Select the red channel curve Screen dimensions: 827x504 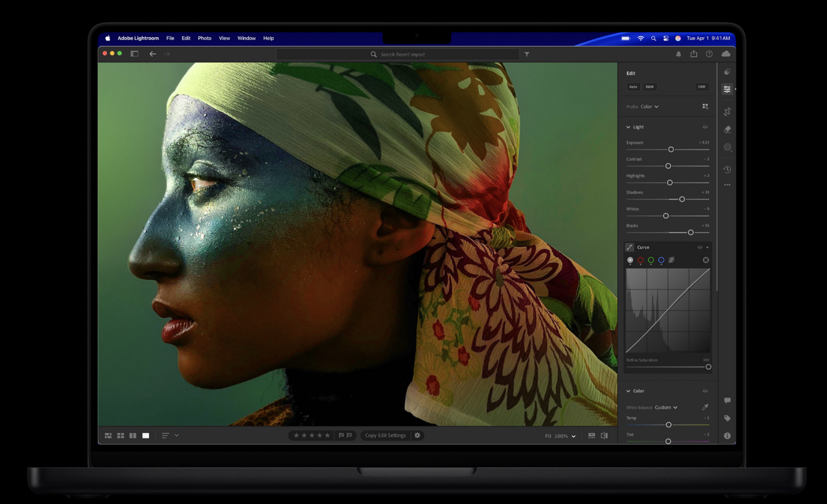pyautogui.click(x=640, y=260)
